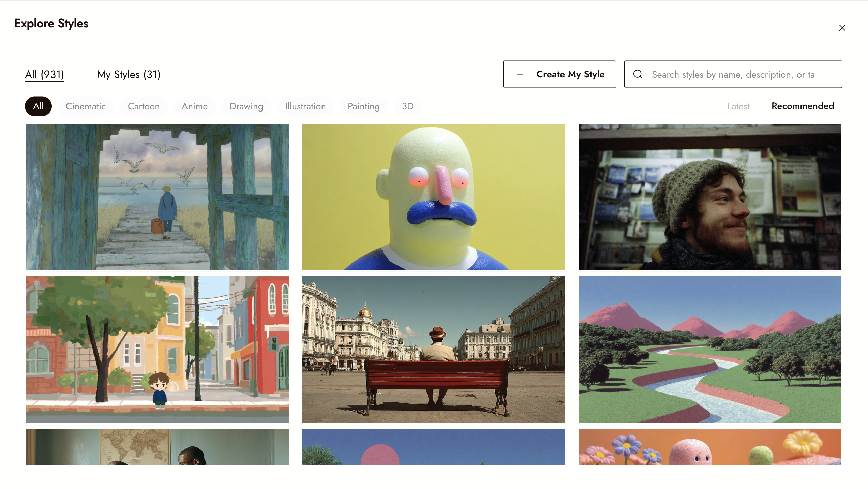
Task: Sort styles by Recommended
Action: pyautogui.click(x=803, y=106)
